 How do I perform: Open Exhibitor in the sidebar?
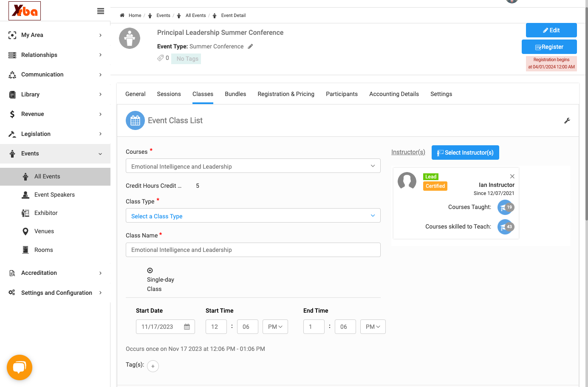(x=46, y=213)
